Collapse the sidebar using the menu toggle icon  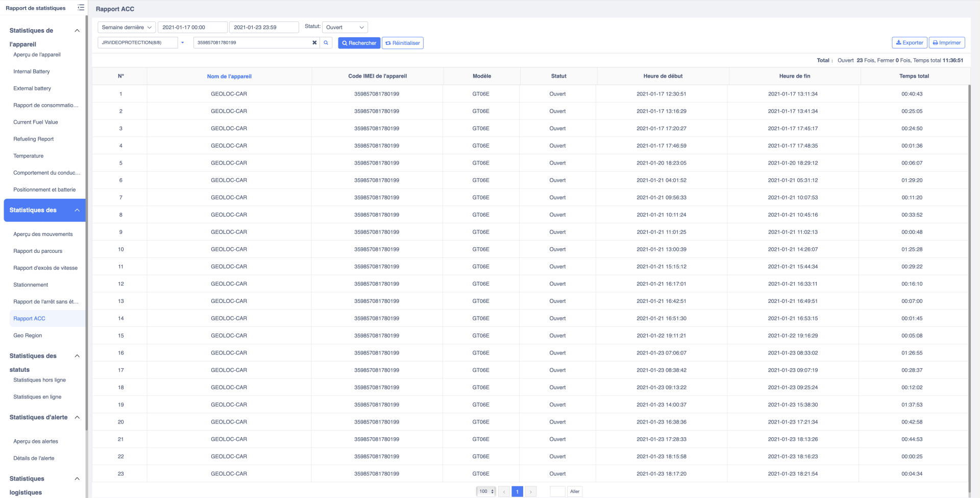pos(81,8)
